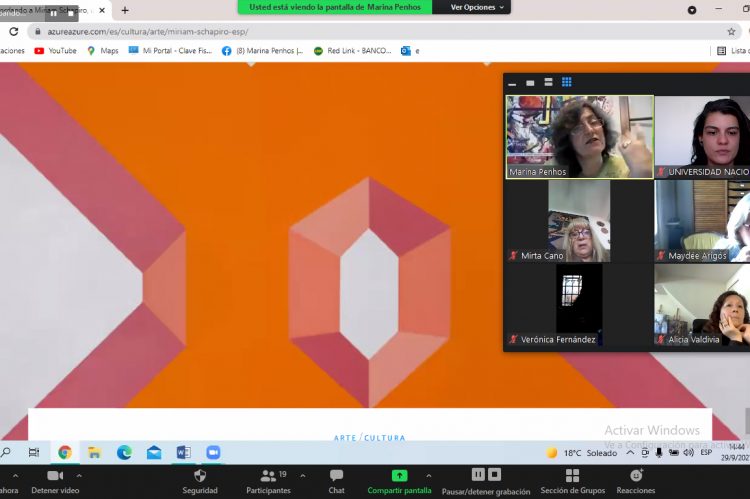Expand share screen options caret
This screenshot has width=750, height=499.
pos(429,474)
